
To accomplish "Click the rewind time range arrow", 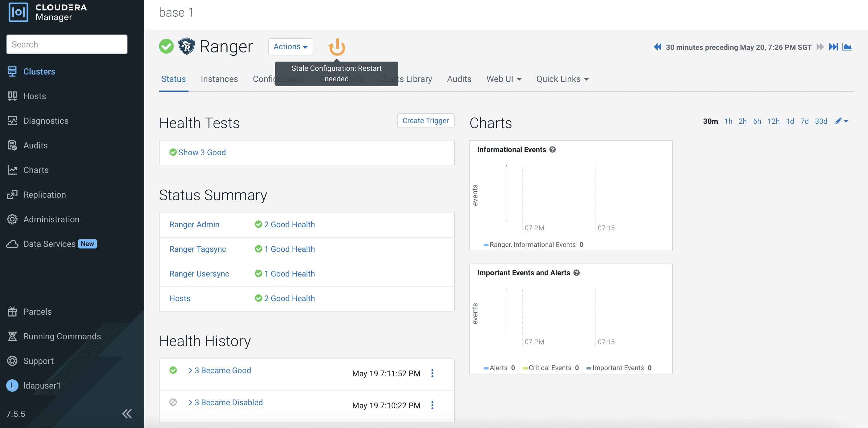I will 657,47.
